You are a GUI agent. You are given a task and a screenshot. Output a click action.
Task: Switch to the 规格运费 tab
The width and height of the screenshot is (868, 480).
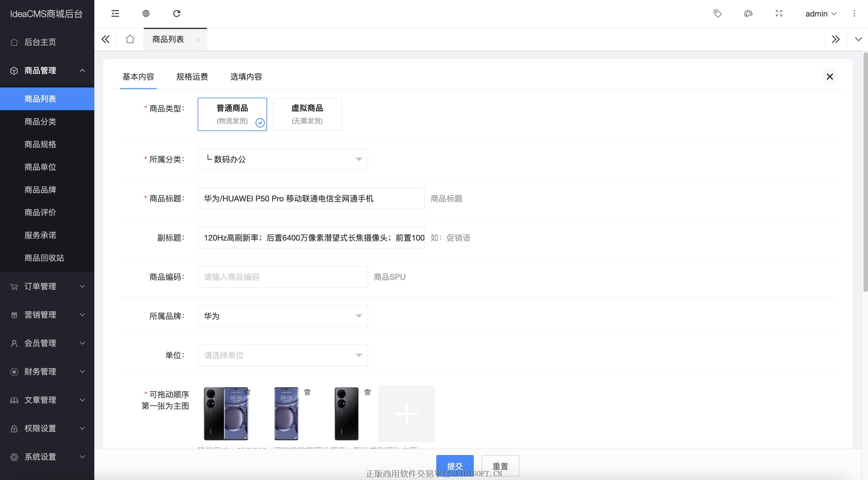tap(192, 77)
